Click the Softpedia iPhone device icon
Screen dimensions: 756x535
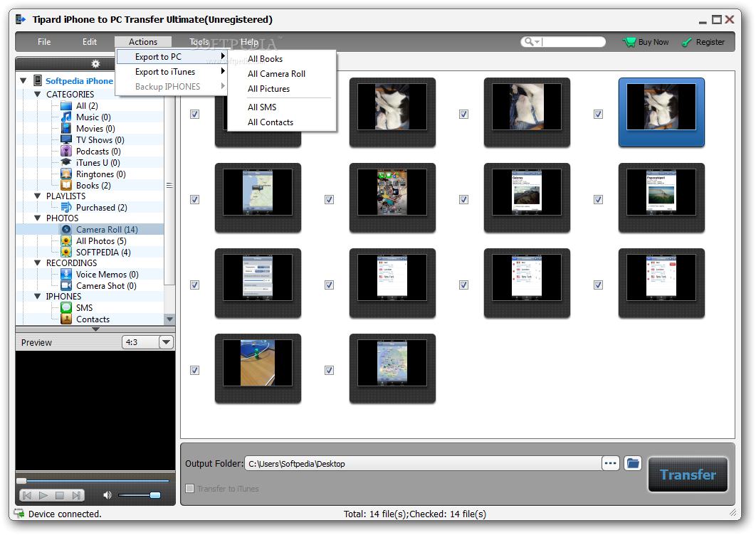pyautogui.click(x=38, y=80)
